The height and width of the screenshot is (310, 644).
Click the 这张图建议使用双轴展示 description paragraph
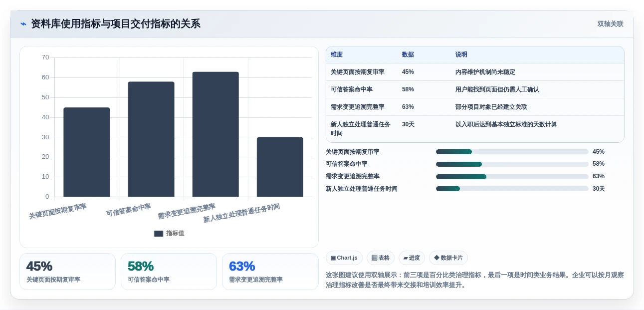click(475, 280)
